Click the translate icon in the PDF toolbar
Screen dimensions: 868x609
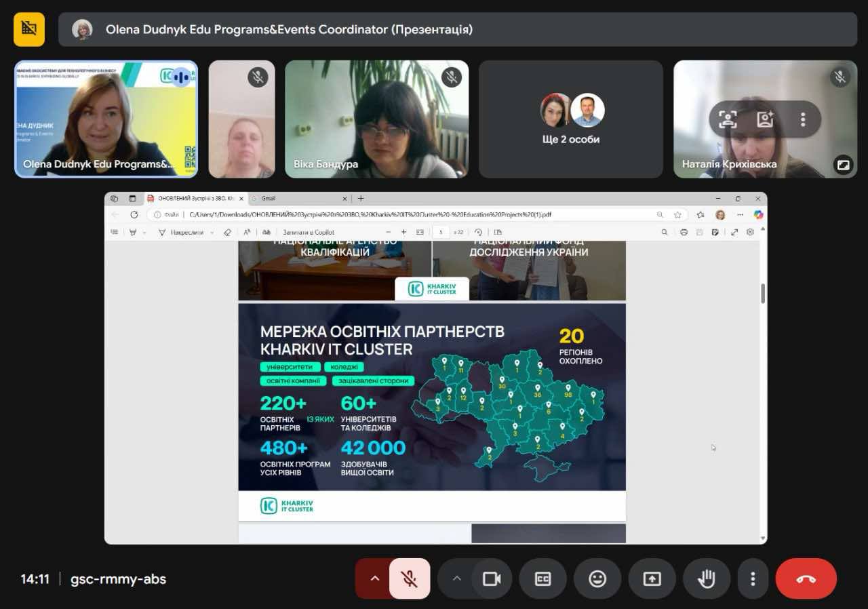[267, 232]
